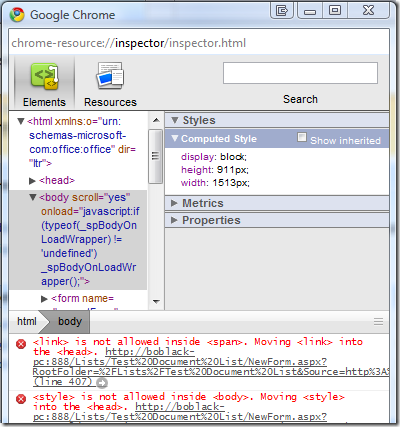Minimize the Chrome inspector window
Screen dimensions: 400x427
tap(310, 11)
